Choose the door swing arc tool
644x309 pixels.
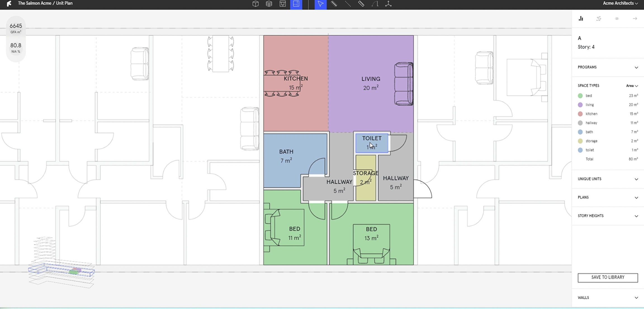click(x=375, y=4)
